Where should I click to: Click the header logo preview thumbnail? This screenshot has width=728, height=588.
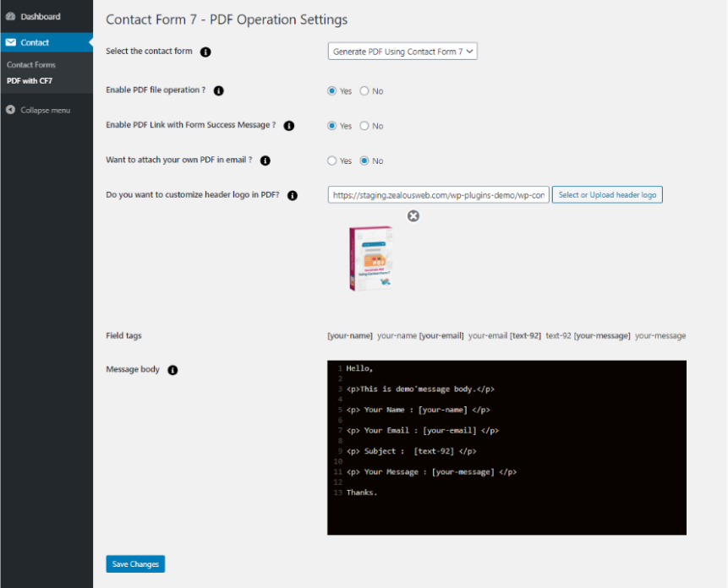click(371, 259)
